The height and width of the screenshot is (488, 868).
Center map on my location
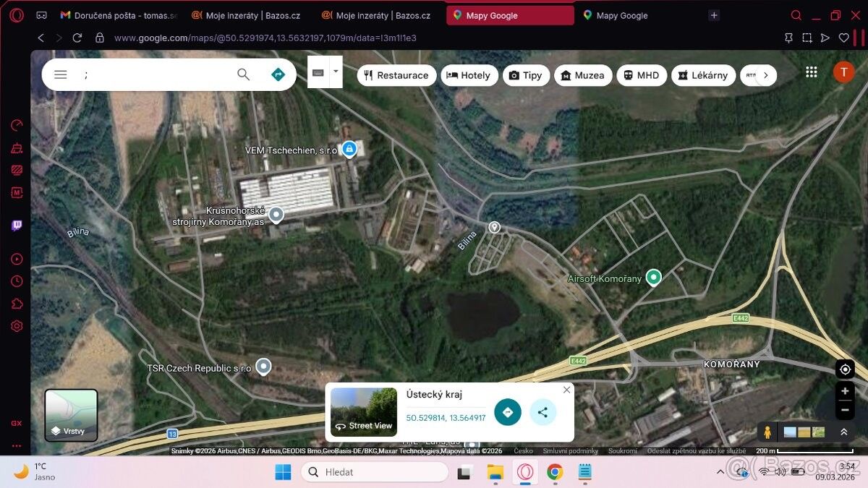(844, 369)
